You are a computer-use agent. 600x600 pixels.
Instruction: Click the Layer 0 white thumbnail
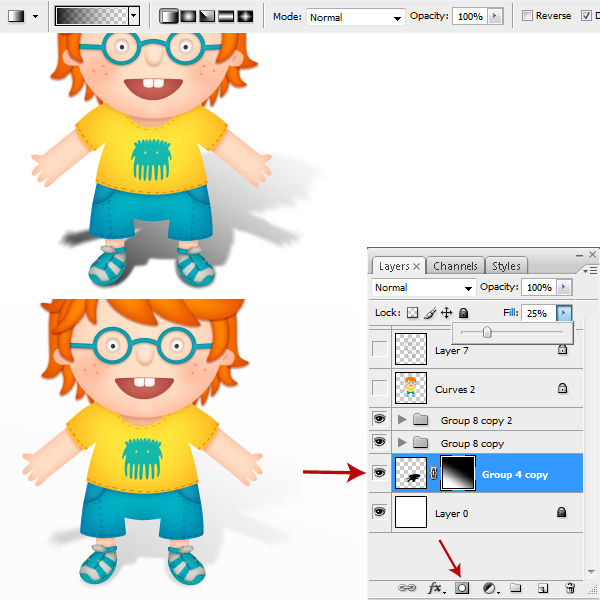coord(411,512)
